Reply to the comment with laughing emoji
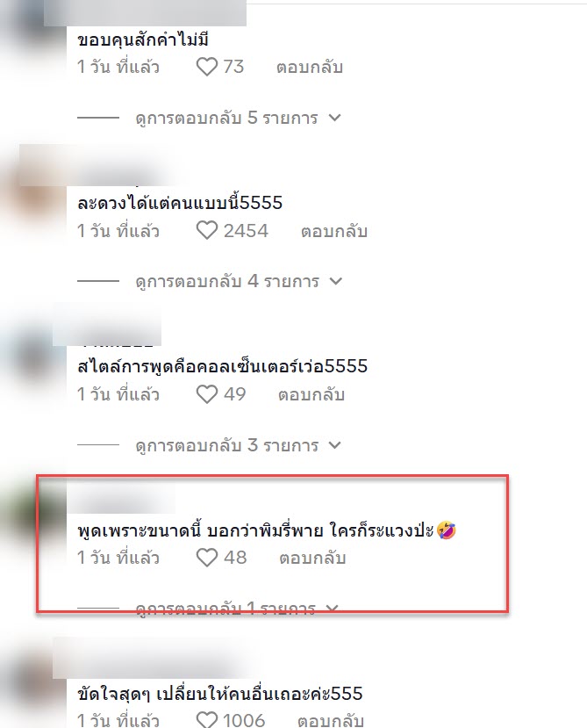Image resolution: width=587 pixels, height=728 pixels. [312, 558]
